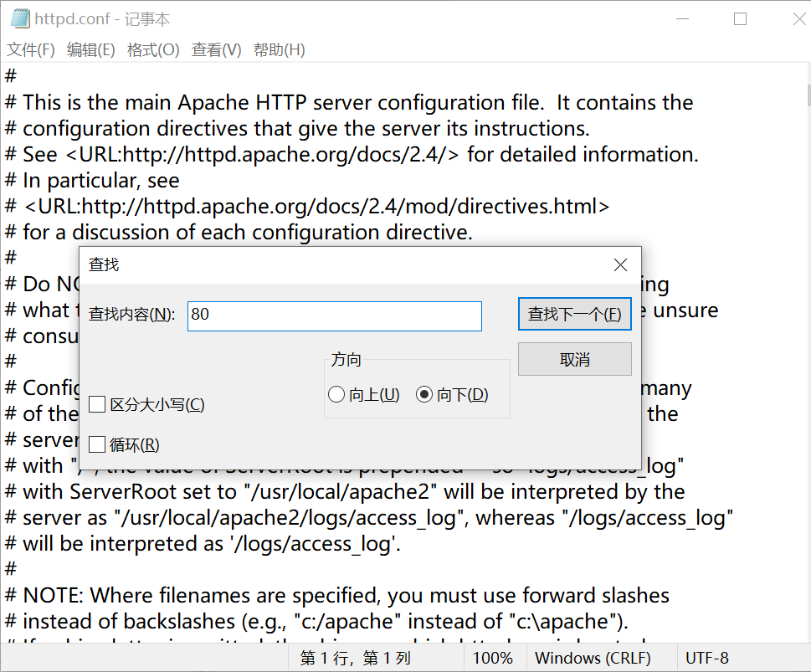Click the 查找下一个 find next button

[574, 315]
